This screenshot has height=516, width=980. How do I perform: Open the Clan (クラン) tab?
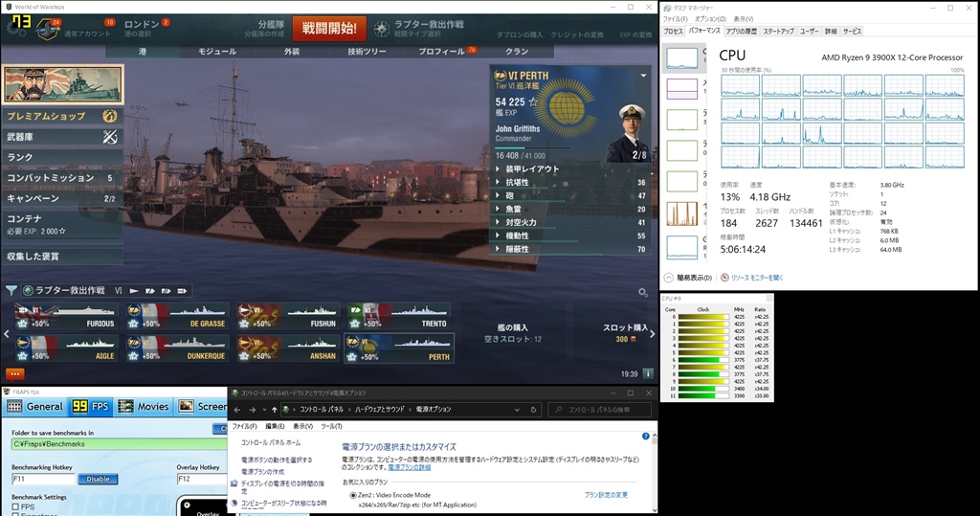click(517, 52)
